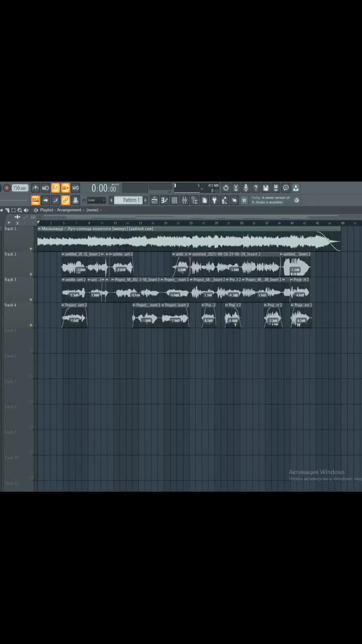Open the project picker files icon
Screen dimensions: 362x644
coord(205,201)
